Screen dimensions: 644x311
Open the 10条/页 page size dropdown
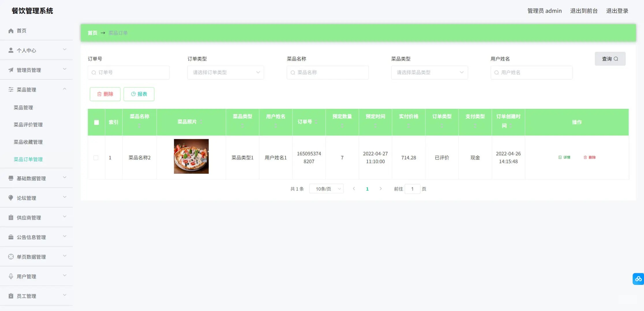click(326, 189)
